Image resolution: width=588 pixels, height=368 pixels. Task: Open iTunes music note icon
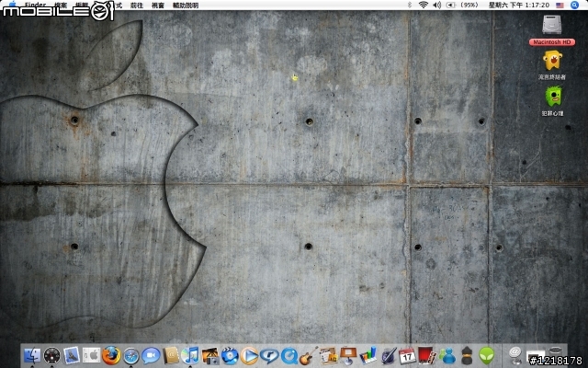(x=190, y=355)
